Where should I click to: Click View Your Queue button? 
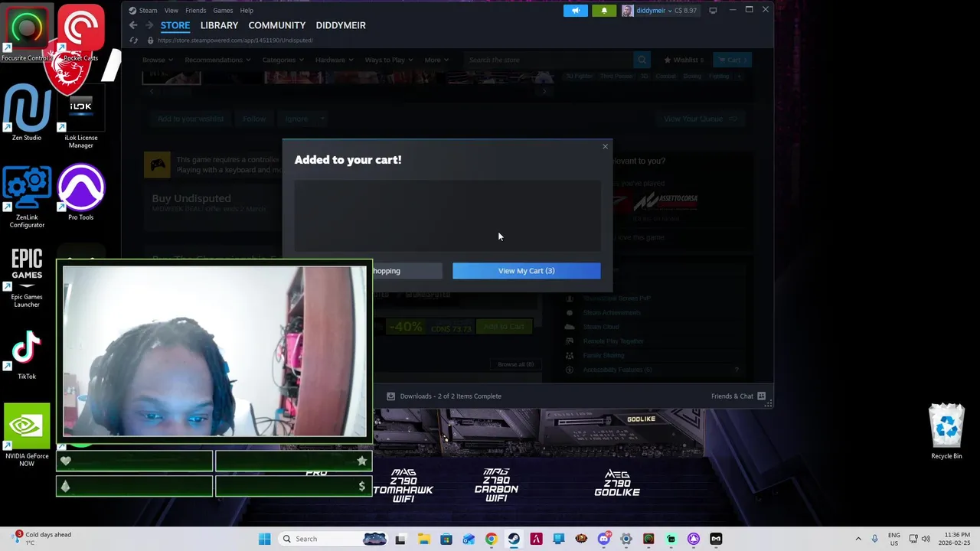tap(699, 119)
